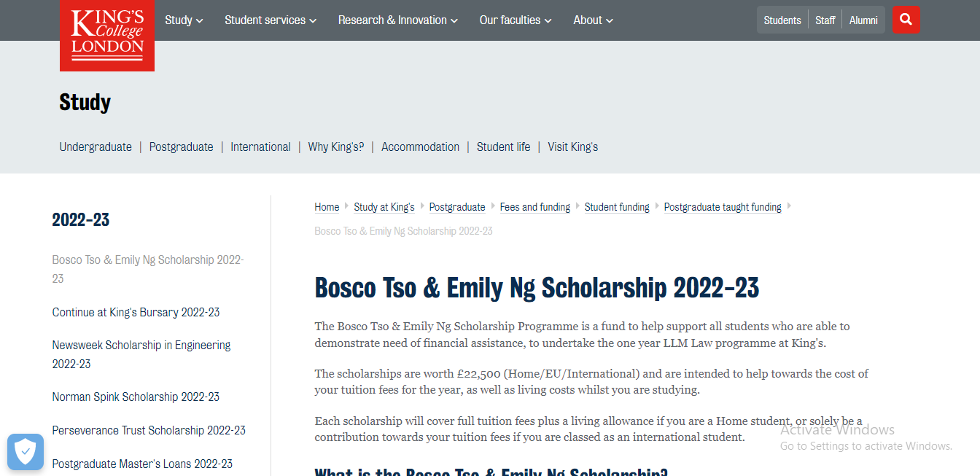Open the Staff portal link
Viewport: 980px width, 476px height.
coord(825,20)
